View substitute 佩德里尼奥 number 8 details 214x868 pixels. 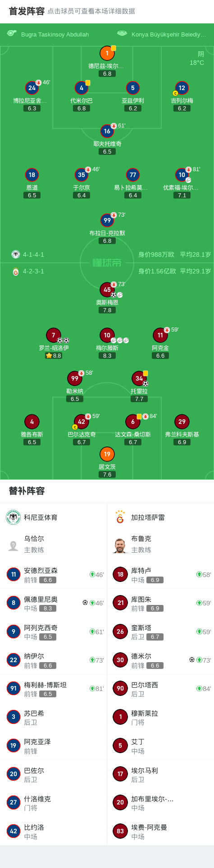[53, 603]
